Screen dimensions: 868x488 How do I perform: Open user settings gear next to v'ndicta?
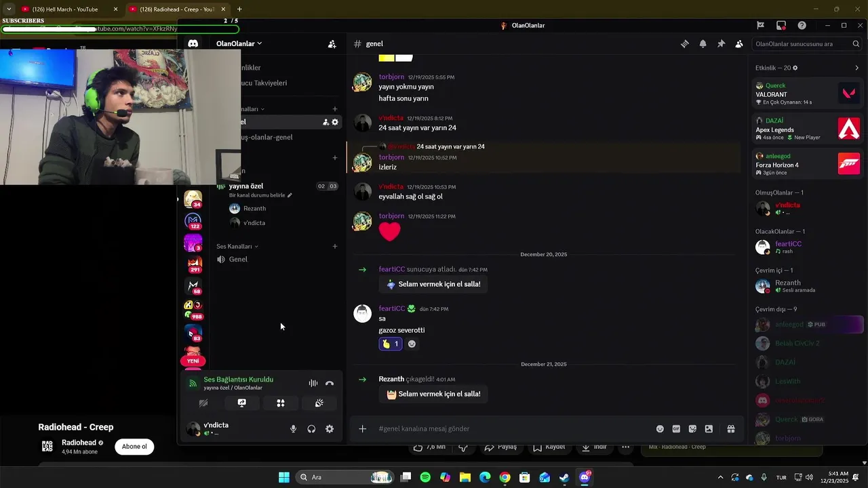(330, 429)
